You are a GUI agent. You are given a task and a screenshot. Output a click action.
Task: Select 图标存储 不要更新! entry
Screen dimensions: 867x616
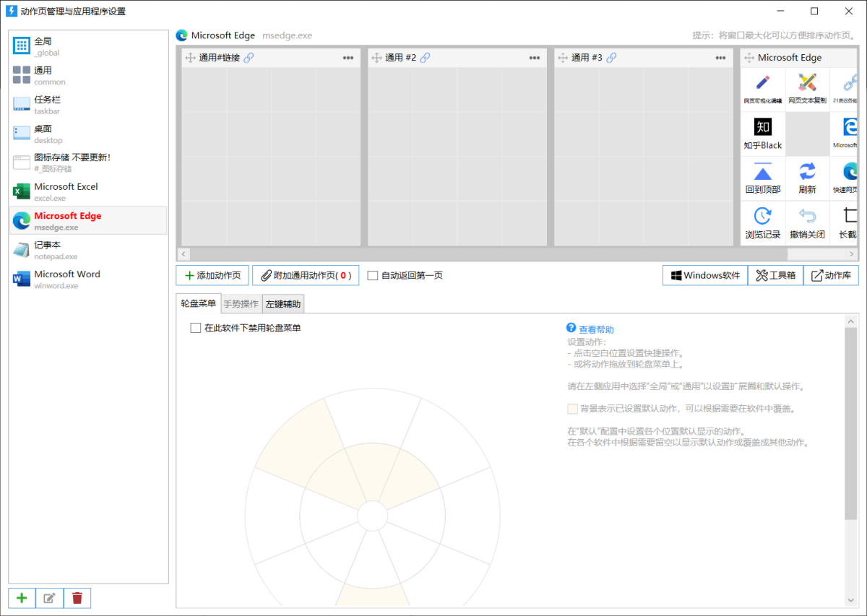(x=88, y=162)
